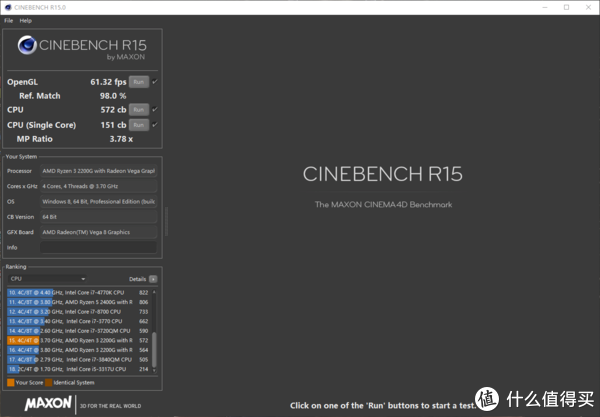Click the CB Version field

pyautogui.click(x=99, y=217)
